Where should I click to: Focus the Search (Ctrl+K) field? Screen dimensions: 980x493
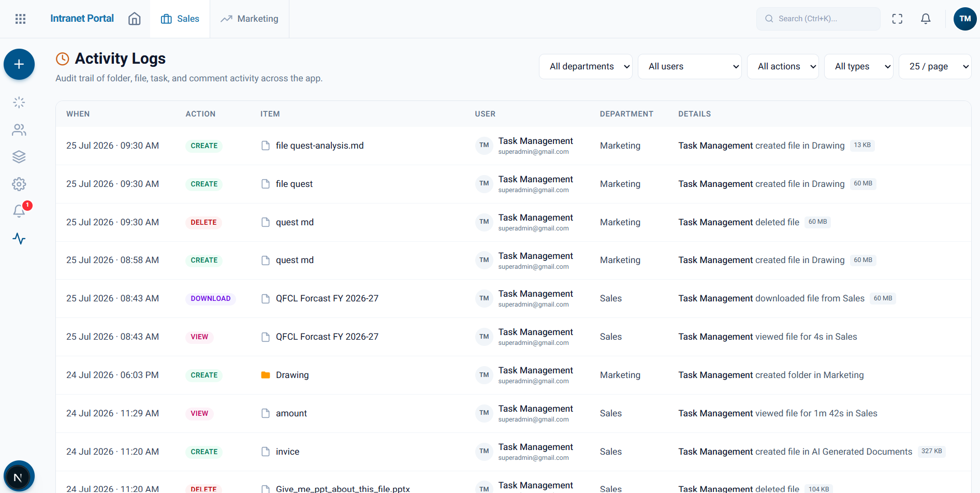[x=818, y=19]
